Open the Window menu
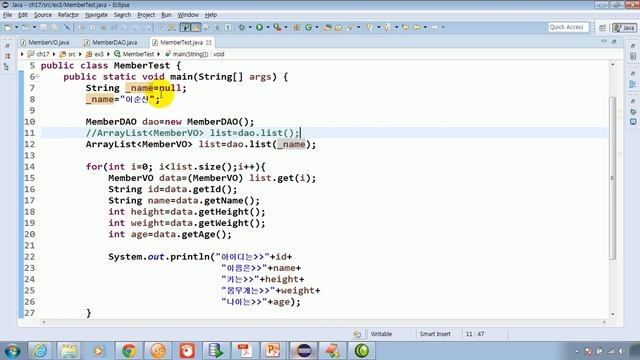640x360 pixels. click(x=188, y=15)
